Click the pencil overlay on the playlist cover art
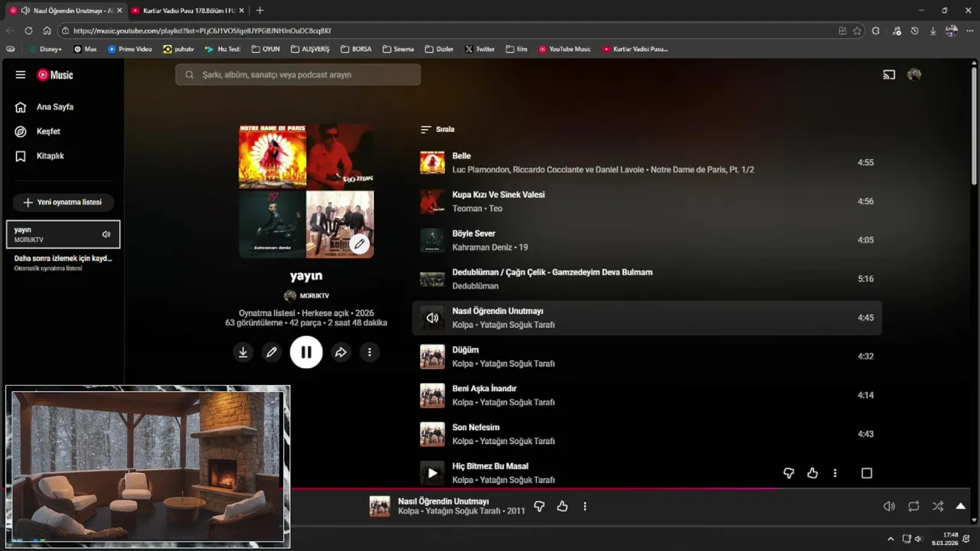Image resolution: width=980 pixels, height=551 pixels. point(359,244)
